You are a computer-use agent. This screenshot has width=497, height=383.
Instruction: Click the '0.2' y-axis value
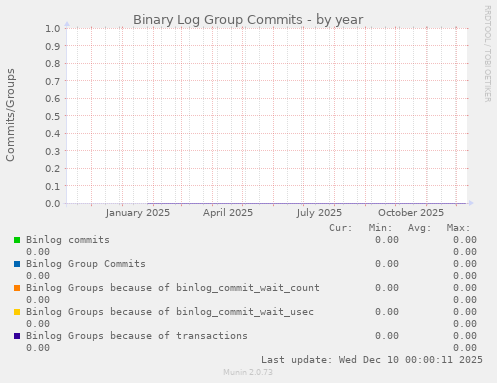pyautogui.click(x=53, y=169)
